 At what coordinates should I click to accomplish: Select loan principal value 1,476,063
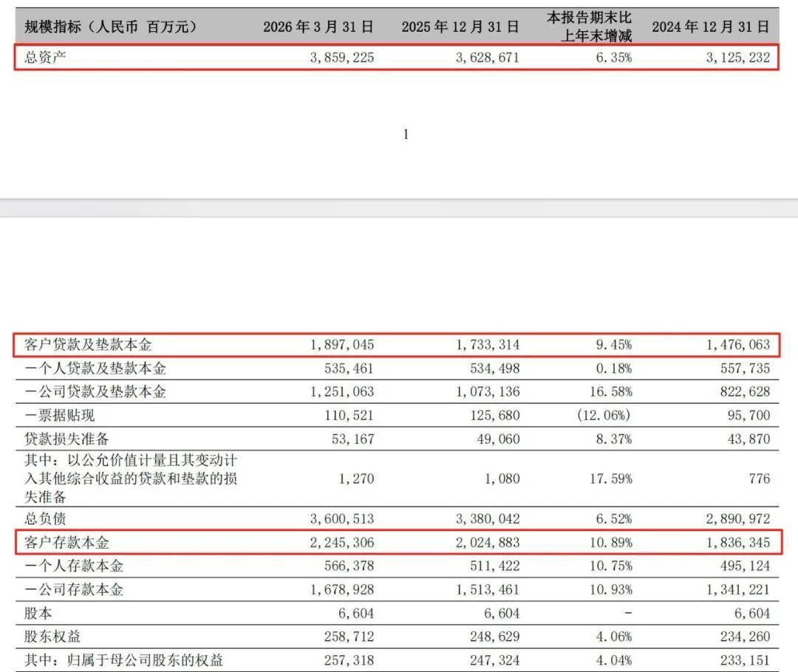tap(738, 345)
